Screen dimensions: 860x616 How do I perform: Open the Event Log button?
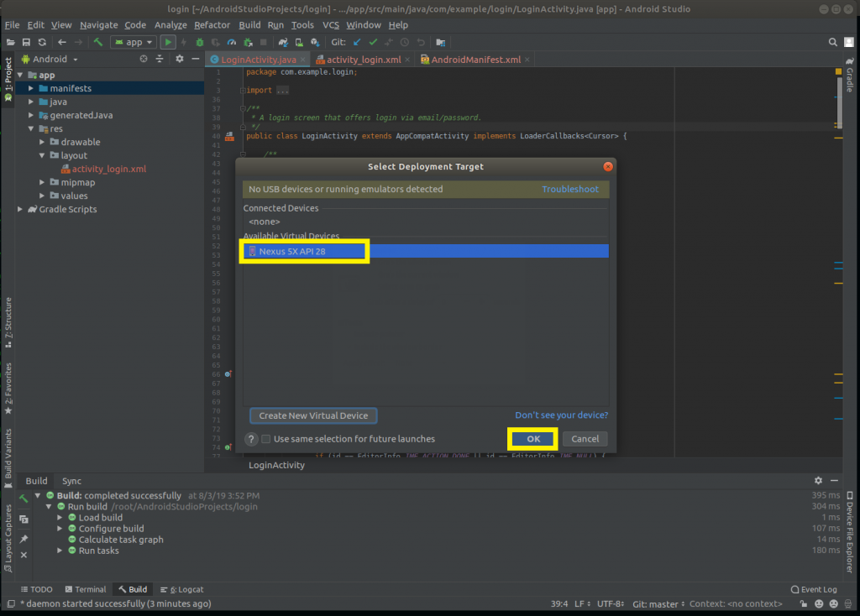814,590
